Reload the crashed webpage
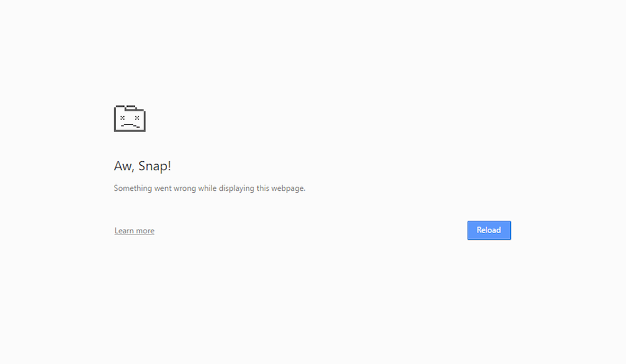The width and height of the screenshot is (626, 364). coord(489,230)
